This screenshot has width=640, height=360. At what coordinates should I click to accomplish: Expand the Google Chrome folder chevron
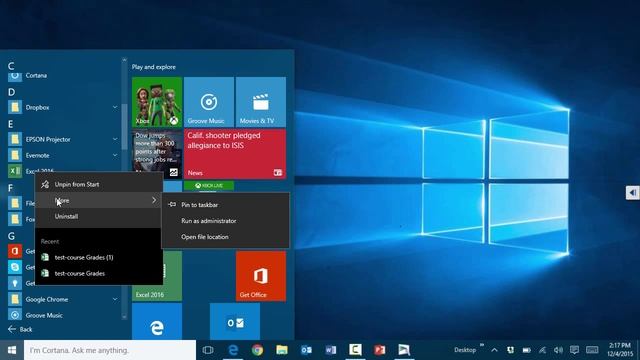[115, 299]
